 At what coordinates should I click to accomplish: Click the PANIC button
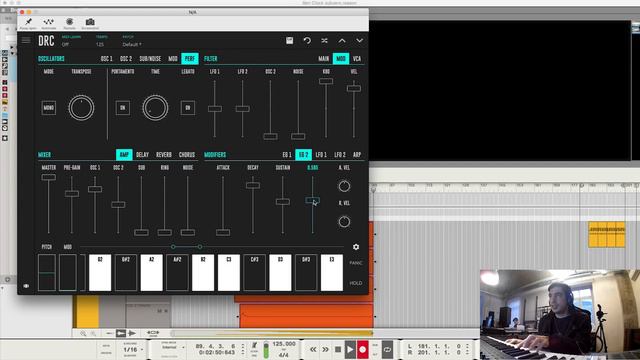(x=356, y=263)
